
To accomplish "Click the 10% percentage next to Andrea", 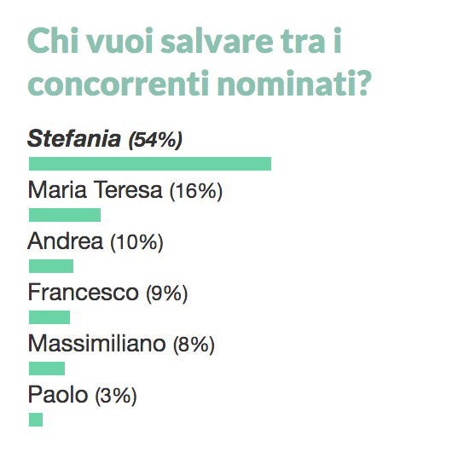I will tap(136, 242).
